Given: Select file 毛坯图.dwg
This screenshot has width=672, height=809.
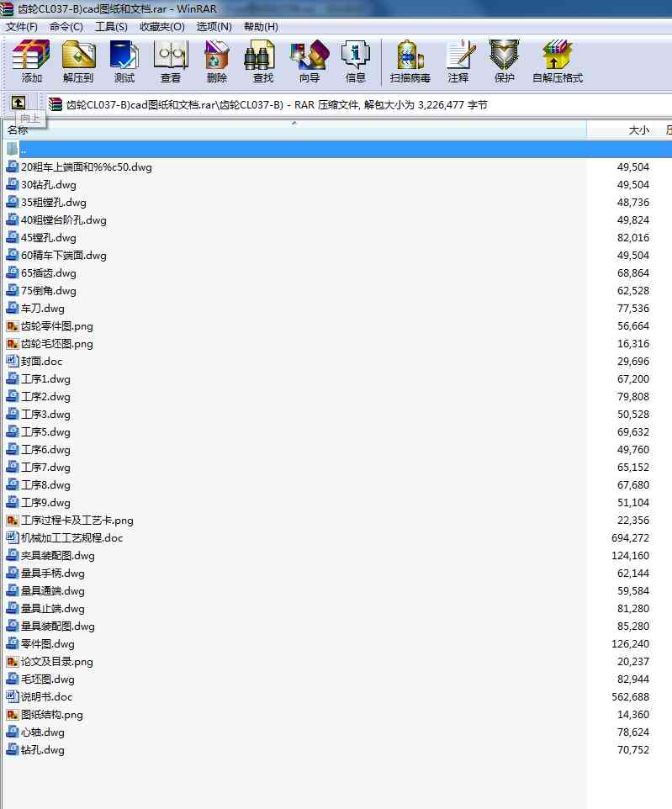Looking at the screenshot, I should tap(48, 679).
